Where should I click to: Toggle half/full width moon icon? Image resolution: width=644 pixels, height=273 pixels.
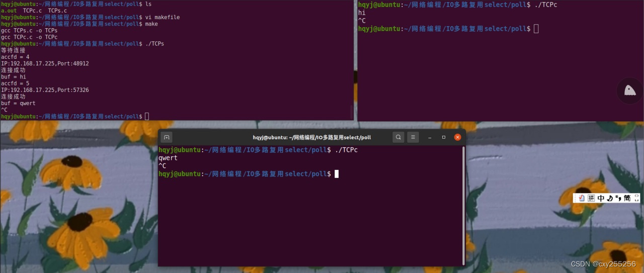(609, 198)
